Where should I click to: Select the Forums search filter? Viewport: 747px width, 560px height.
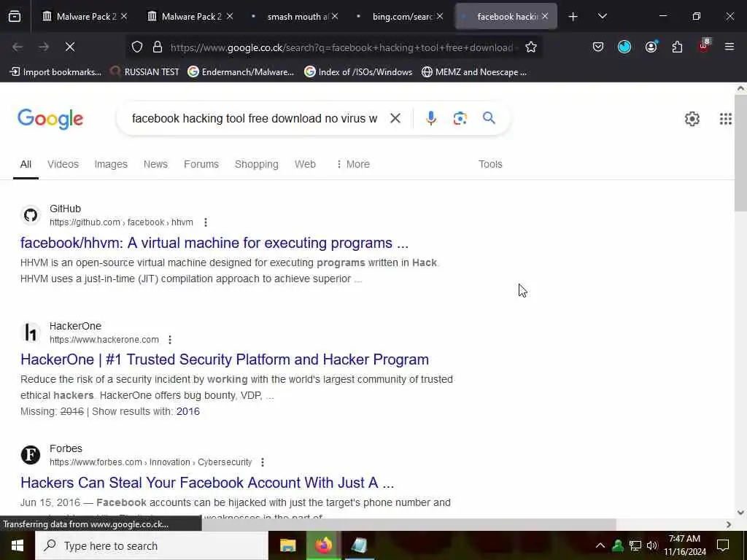201,164
